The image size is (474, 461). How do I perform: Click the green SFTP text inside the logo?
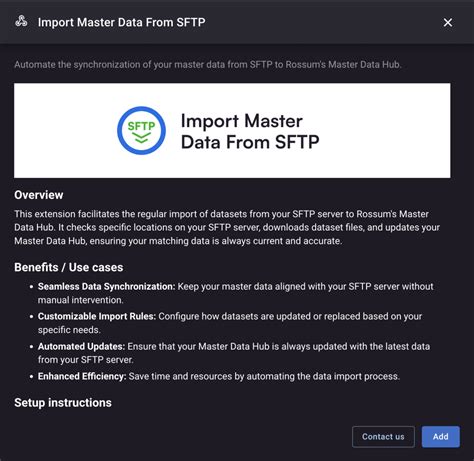[x=141, y=126]
